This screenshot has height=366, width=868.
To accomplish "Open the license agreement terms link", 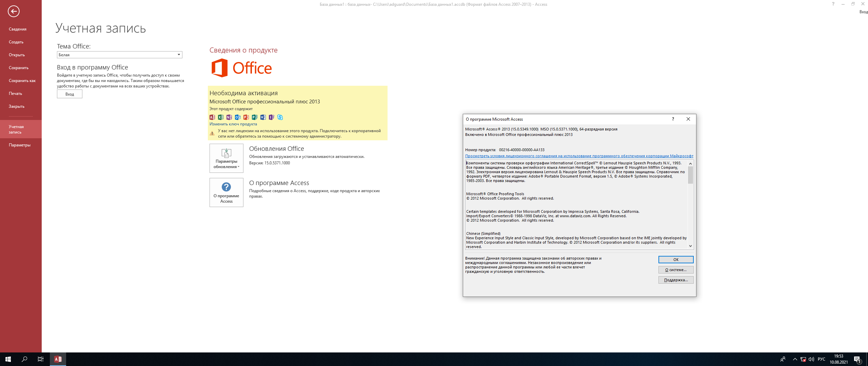I will coord(579,156).
